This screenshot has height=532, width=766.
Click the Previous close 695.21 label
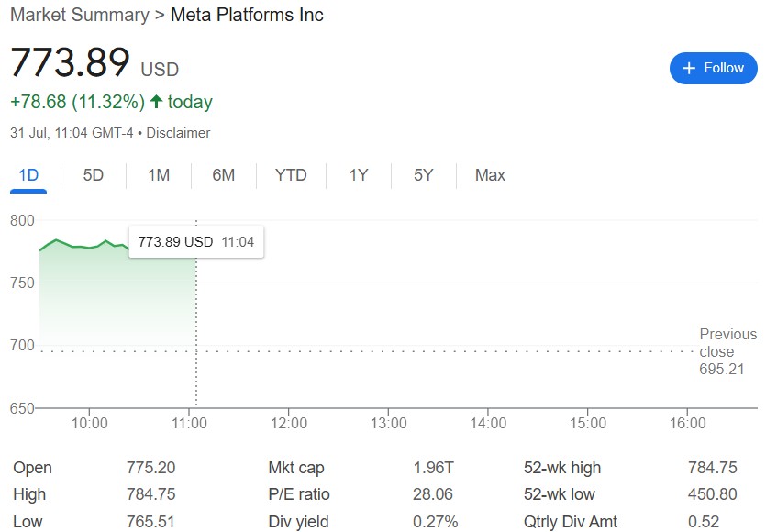click(727, 351)
